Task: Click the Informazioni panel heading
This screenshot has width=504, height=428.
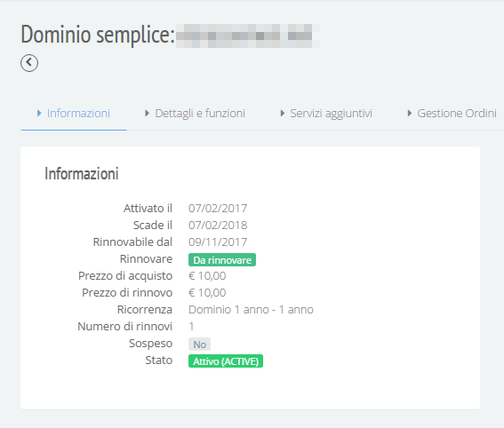Action: point(82,174)
